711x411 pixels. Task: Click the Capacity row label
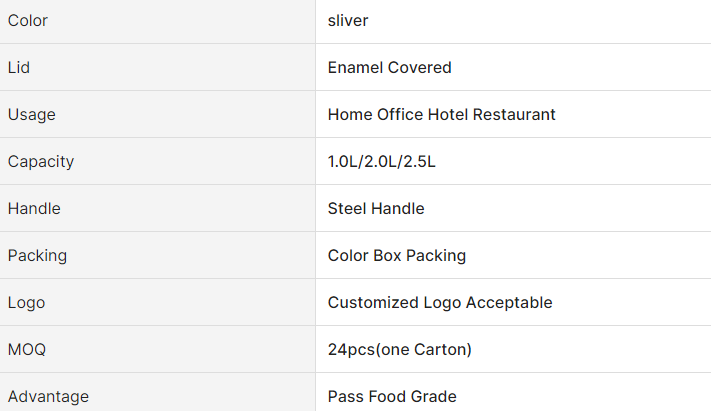pyautogui.click(x=41, y=162)
